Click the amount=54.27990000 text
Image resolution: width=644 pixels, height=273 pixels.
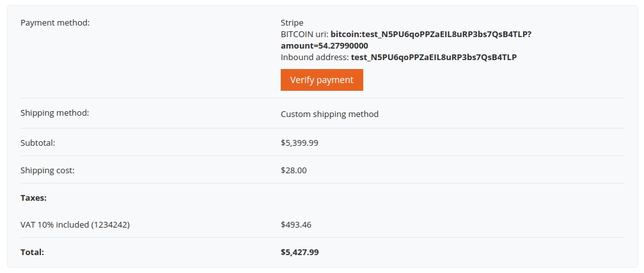324,45
